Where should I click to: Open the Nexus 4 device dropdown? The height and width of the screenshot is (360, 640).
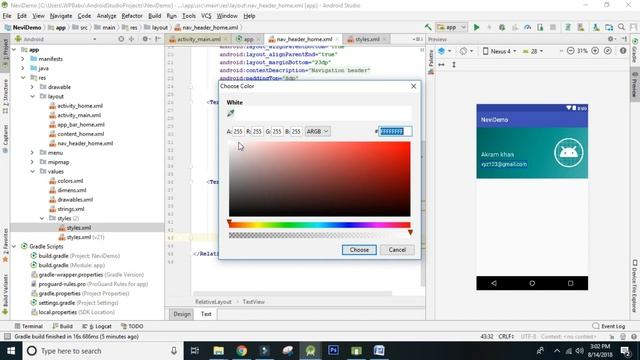coord(500,51)
